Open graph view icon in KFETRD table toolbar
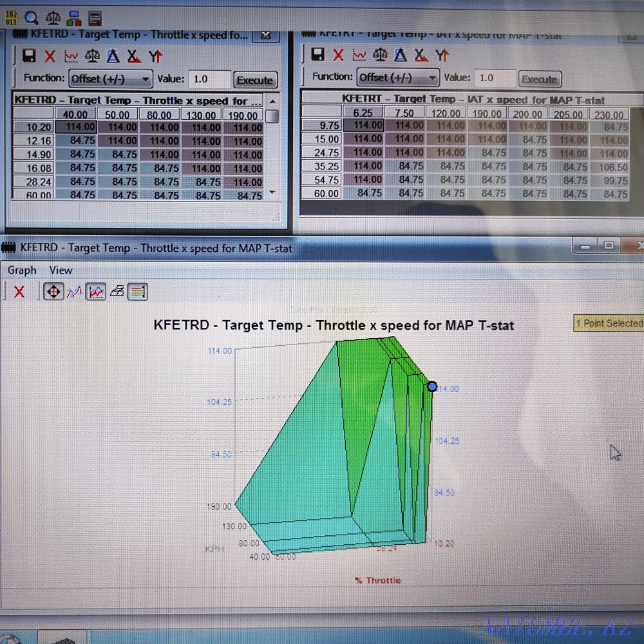Screen dimensions: 644x644 71,56
